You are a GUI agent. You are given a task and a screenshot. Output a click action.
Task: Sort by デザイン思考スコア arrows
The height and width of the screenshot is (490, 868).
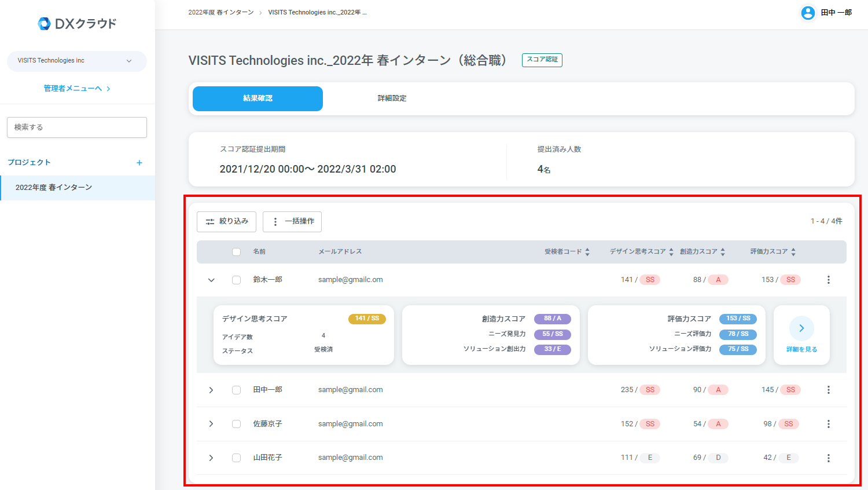(671, 252)
